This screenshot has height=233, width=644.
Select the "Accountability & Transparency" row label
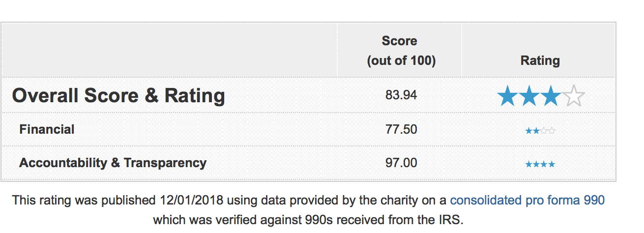click(x=113, y=163)
